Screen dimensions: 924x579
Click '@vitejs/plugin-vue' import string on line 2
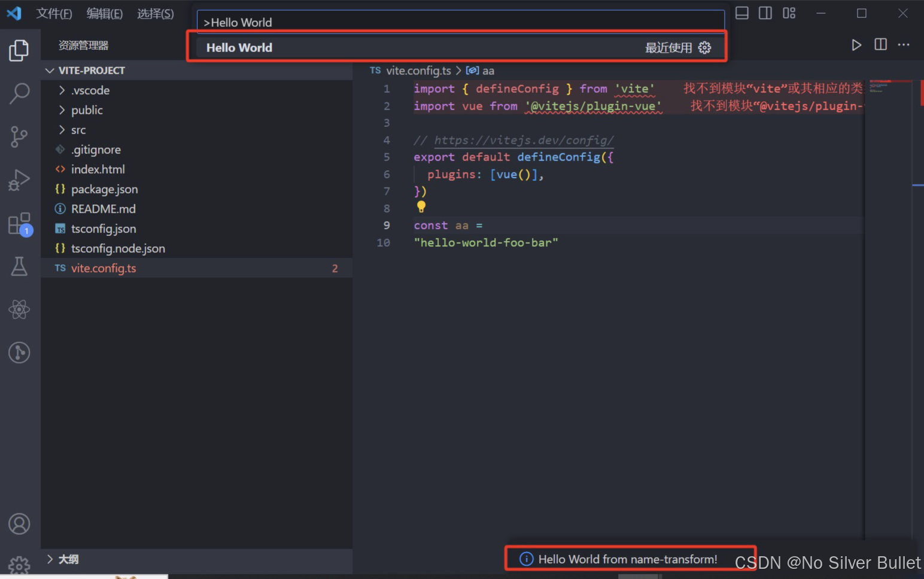594,106
